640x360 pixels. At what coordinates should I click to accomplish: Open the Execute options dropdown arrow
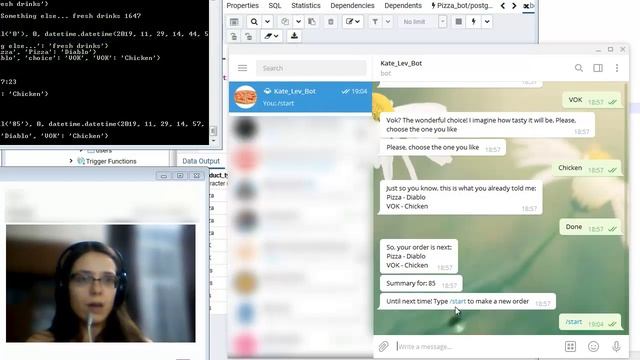coord(487,22)
